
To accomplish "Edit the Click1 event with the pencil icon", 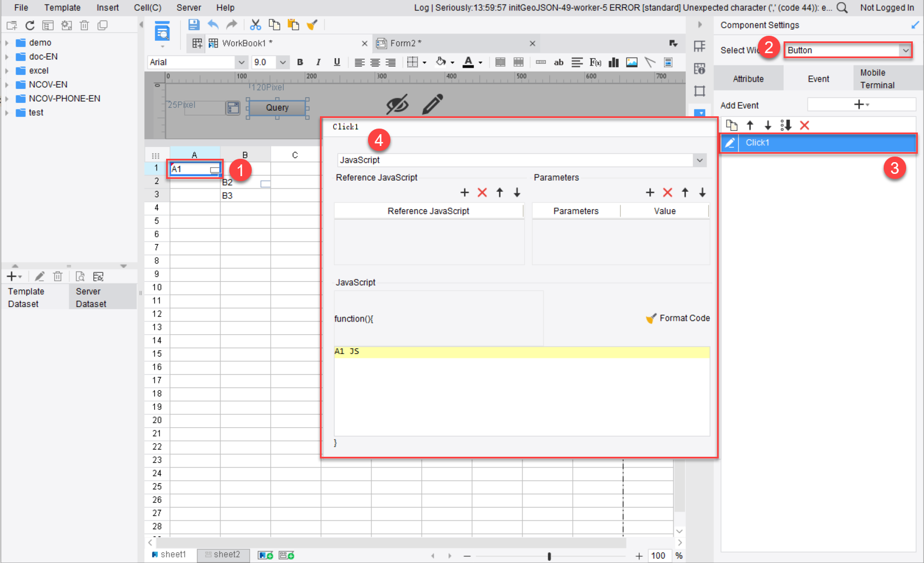I will click(x=729, y=143).
